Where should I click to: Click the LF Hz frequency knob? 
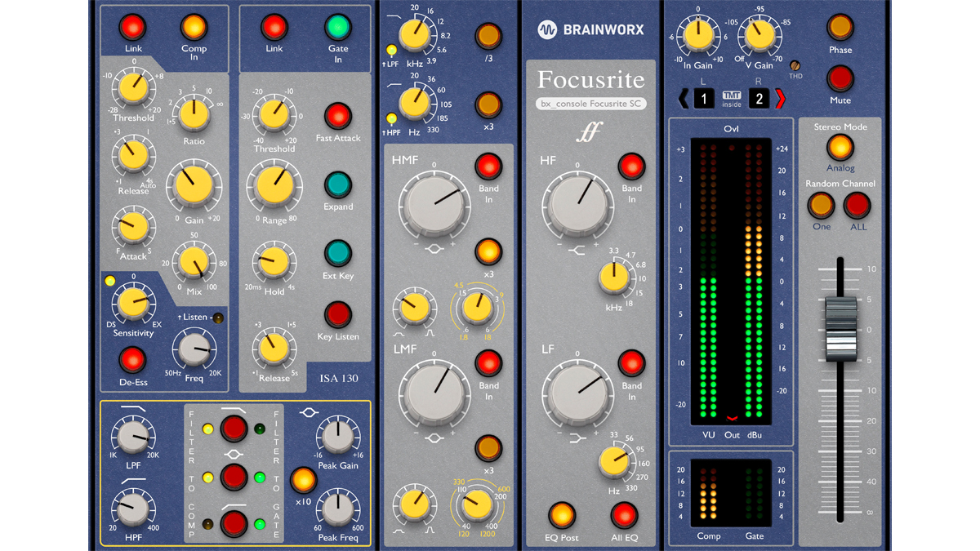point(613,462)
